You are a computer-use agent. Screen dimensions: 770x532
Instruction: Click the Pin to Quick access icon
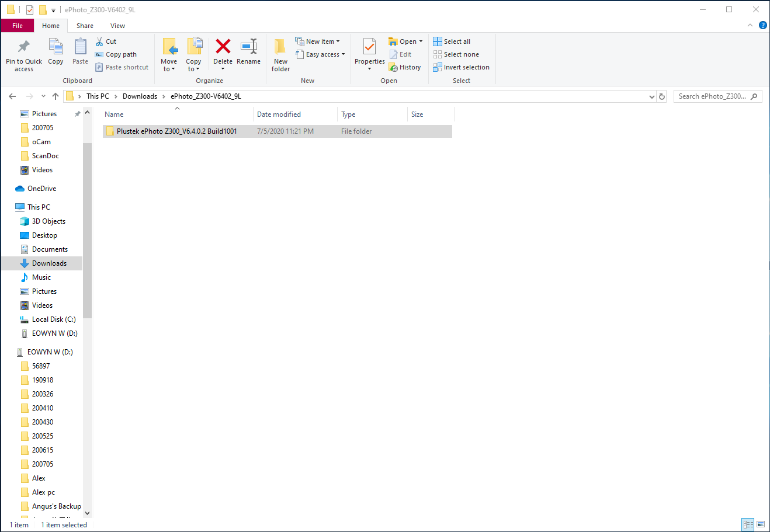tap(24, 47)
